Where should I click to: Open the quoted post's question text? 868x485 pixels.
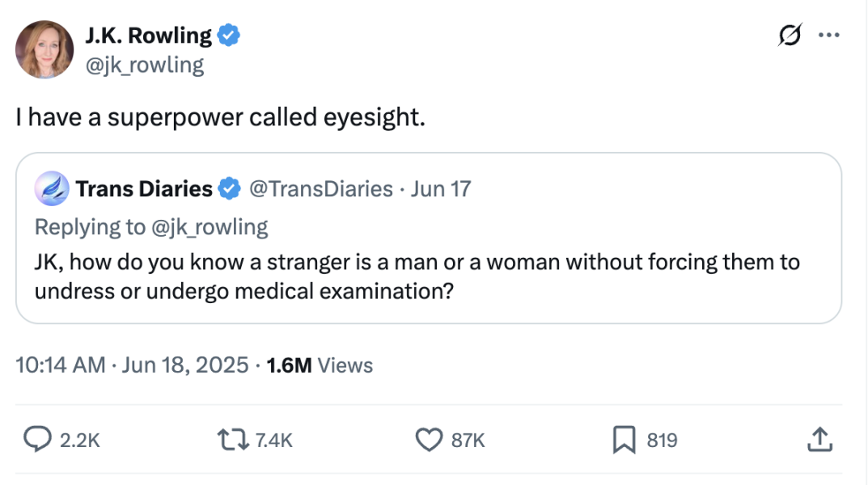click(416, 276)
